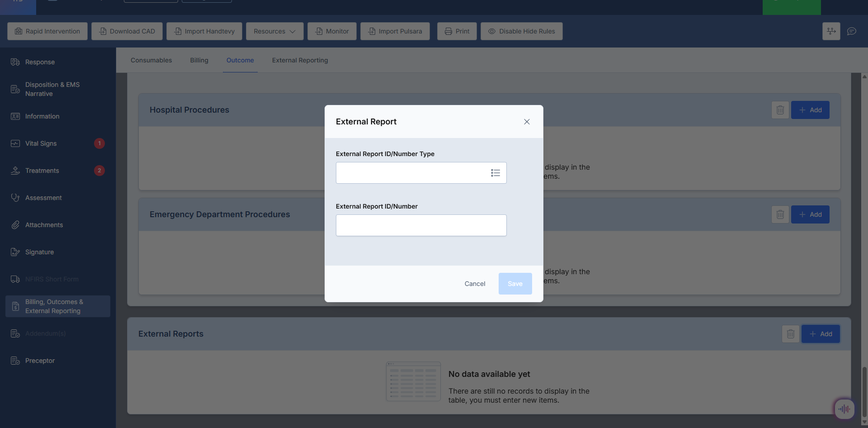Open Vital Signs in sidebar

click(x=41, y=143)
